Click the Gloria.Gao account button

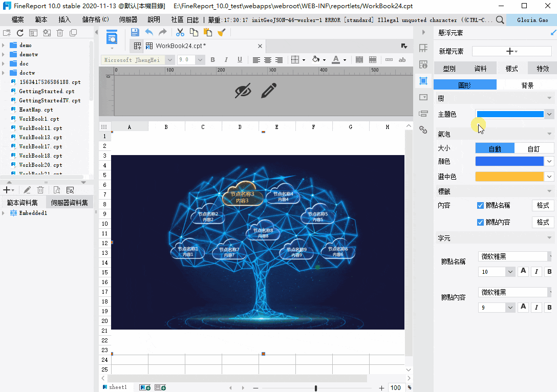pyautogui.click(x=532, y=20)
